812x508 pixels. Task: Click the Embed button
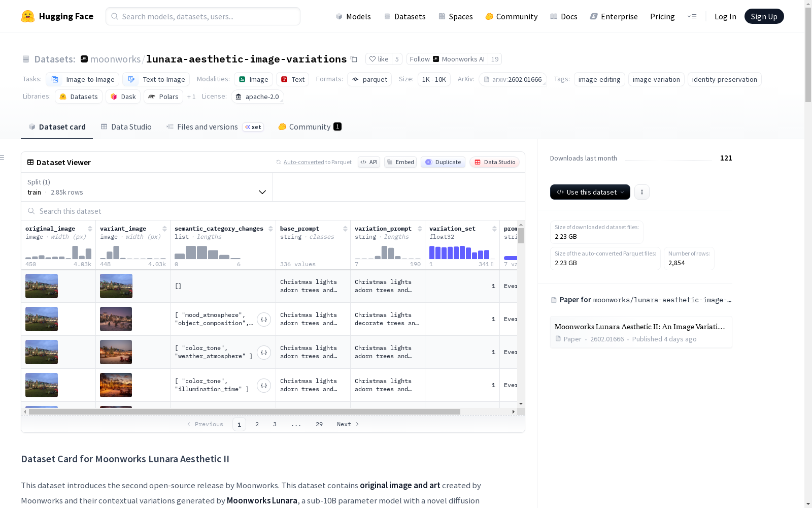point(400,162)
